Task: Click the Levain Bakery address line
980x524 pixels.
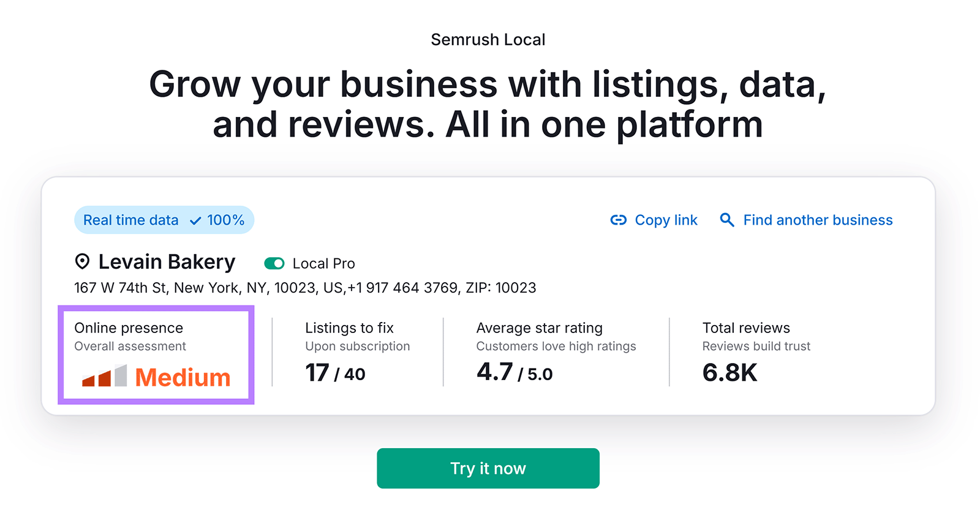Action: (304, 287)
